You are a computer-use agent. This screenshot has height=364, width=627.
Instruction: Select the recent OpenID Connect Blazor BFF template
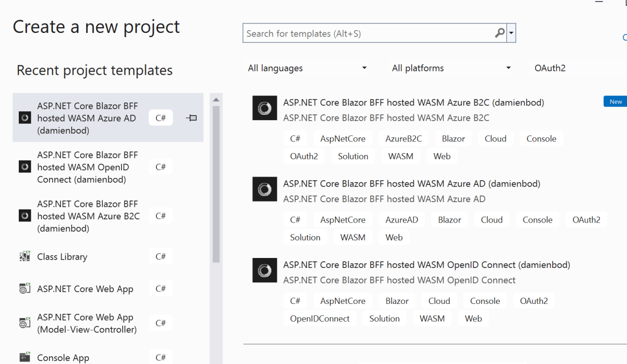click(x=87, y=167)
